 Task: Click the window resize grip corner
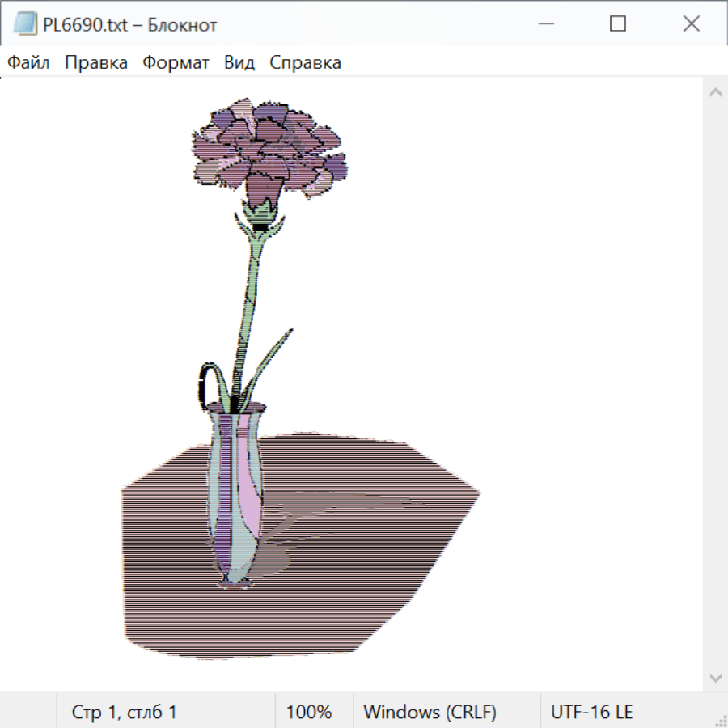pyautogui.click(x=721, y=721)
